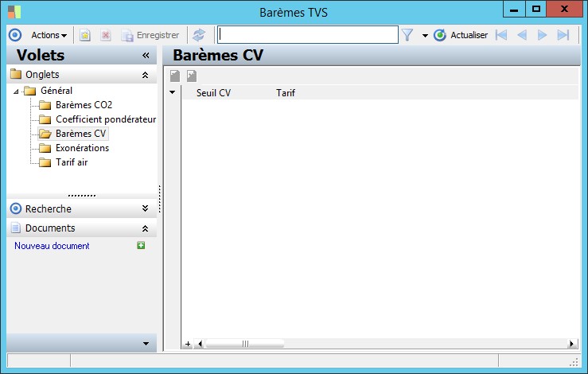Maximize the Barèmes TVS window

tap(536, 9)
